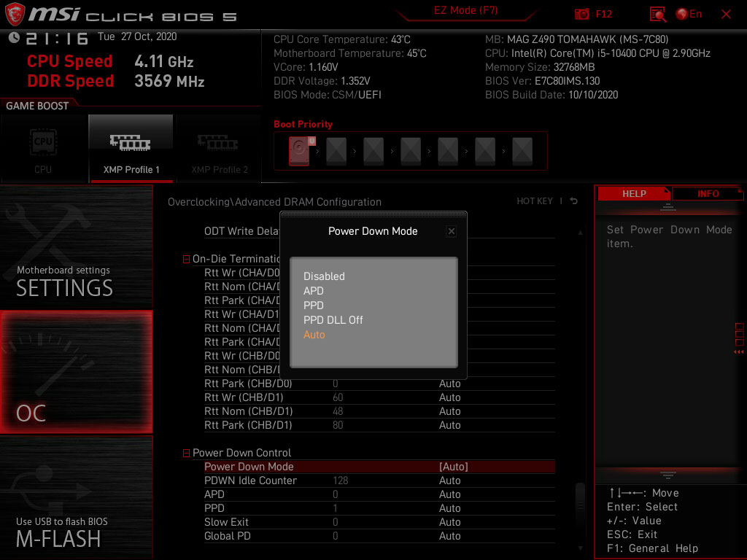
Task: Open the M-FLASH BIOS flashing section
Action: [x=76, y=497]
